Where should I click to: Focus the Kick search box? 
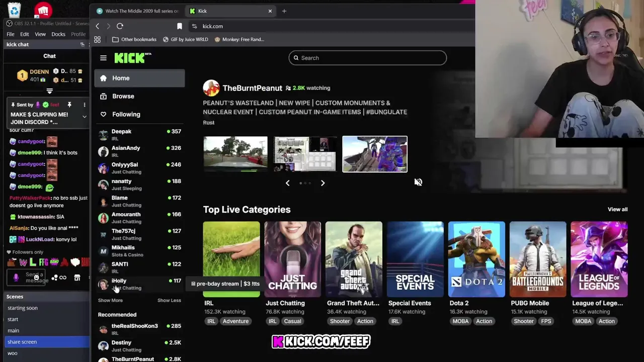[x=367, y=58]
